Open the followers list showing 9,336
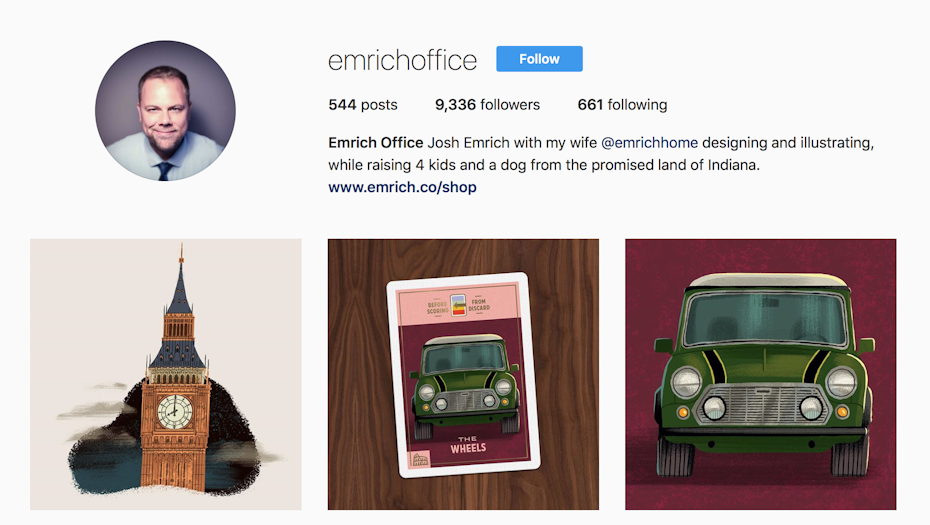The height and width of the screenshot is (525, 930). [487, 105]
